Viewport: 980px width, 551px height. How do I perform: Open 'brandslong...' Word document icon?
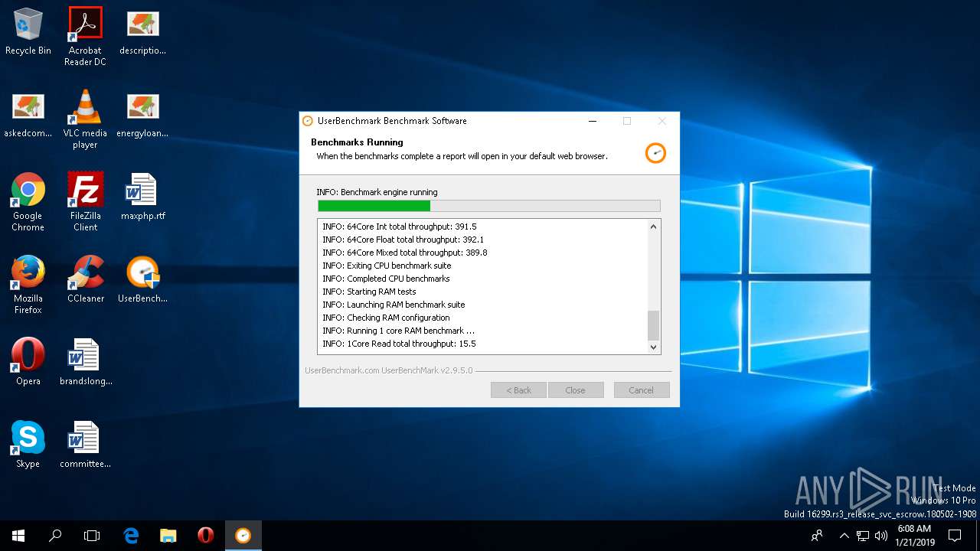(85, 362)
